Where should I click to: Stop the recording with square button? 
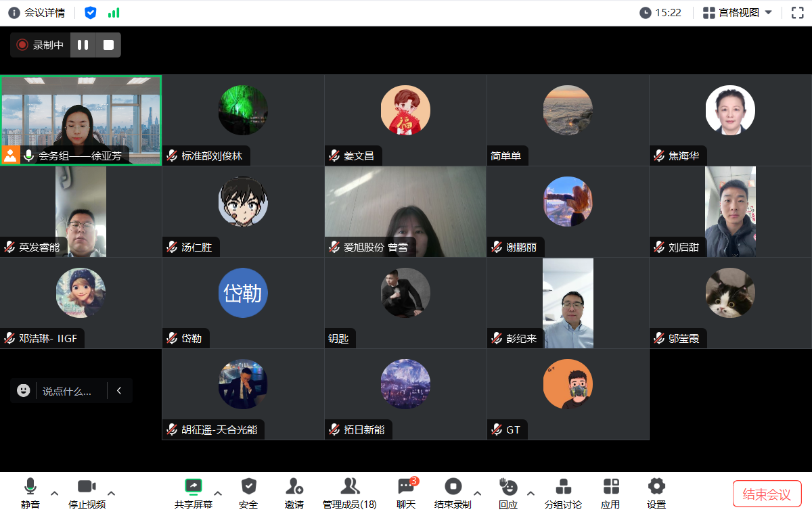[108, 45]
